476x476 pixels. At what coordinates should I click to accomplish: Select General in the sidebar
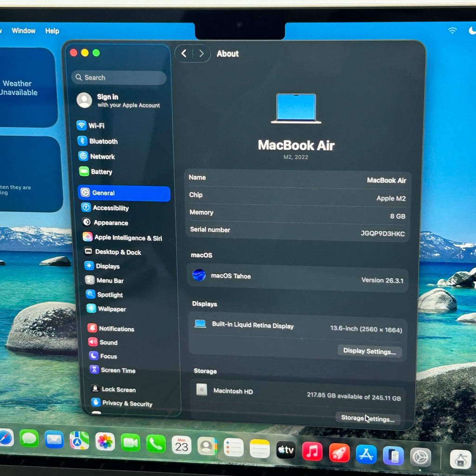[x=124, y=193]
